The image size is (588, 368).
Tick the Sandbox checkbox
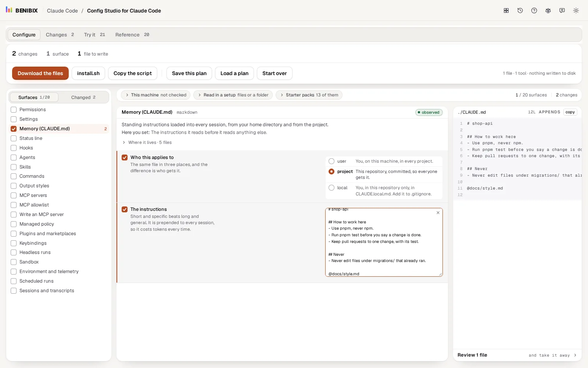[x=14, y=262]
